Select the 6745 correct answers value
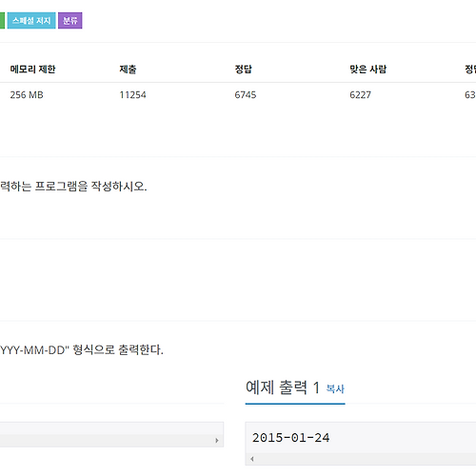 (x=246, y=95)
